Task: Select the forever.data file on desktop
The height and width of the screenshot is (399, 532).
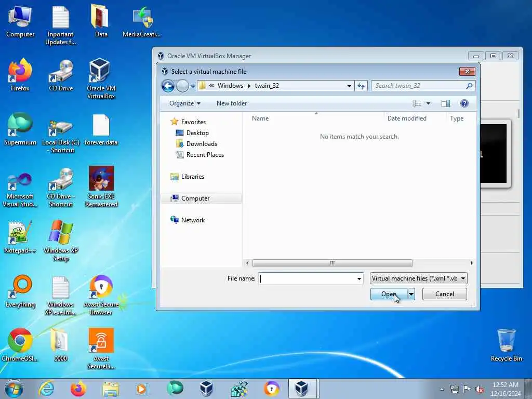Action: 101,129
